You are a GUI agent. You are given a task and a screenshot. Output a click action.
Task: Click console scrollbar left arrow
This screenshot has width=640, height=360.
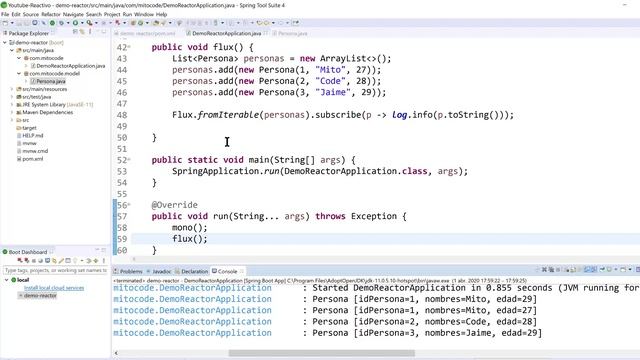pos(116,353)
